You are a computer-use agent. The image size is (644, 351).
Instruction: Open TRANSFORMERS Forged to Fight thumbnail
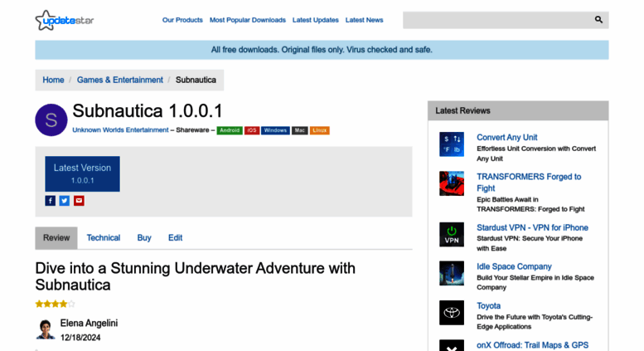[x=452, y=183]
